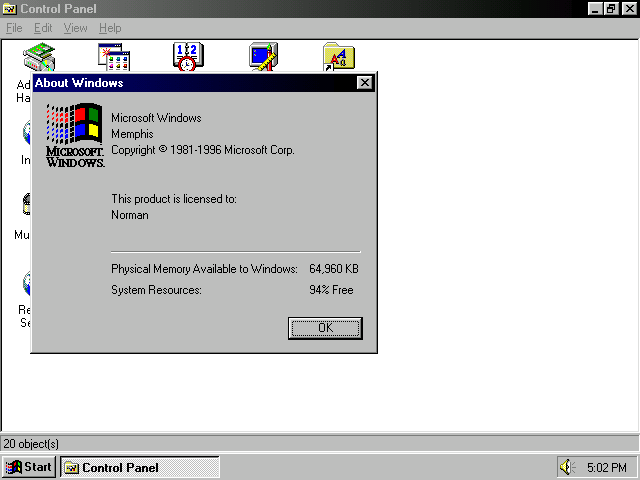
Task: Click the partially hidden Multimedia icon
Action: [x=26, y=205]
